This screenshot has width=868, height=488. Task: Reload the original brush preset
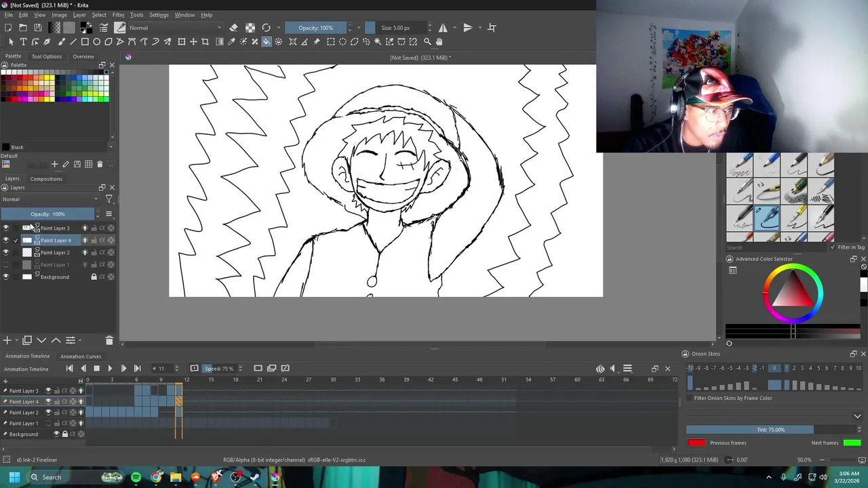(266, 28)
